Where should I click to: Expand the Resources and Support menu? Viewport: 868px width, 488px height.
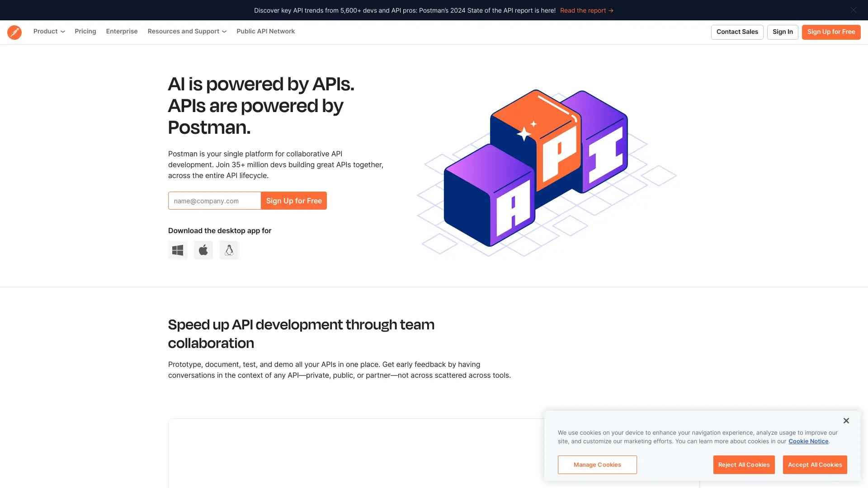[x=187, y=32]
